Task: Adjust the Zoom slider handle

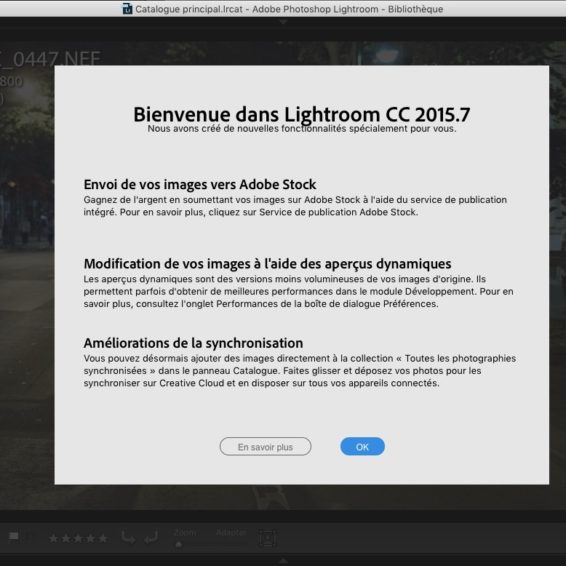Action: point(178,544)
